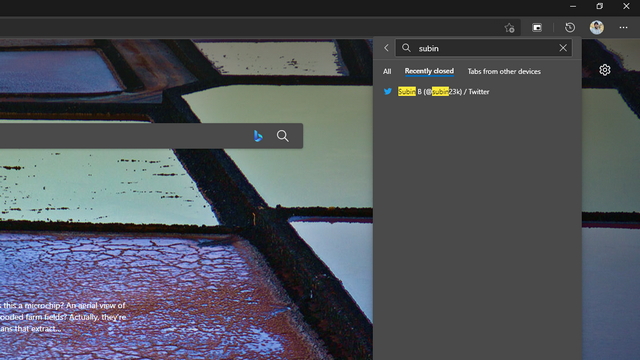Open page settings gear icon

[x=604, y=70]
